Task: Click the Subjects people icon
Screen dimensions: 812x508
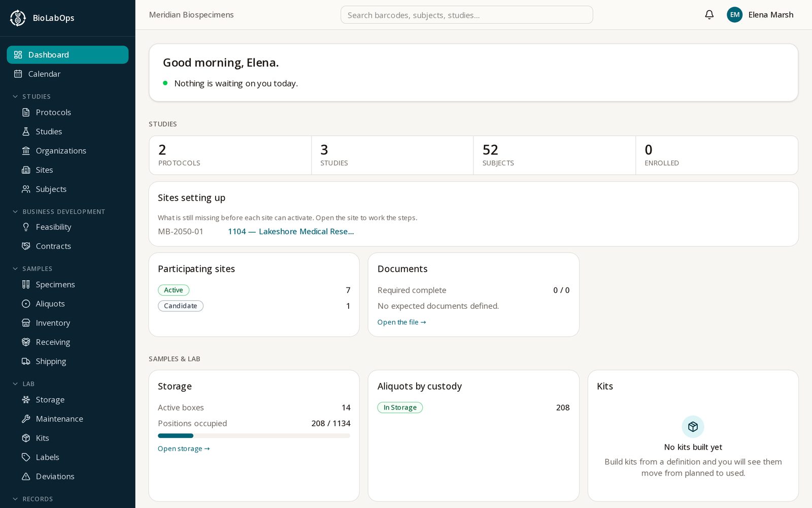Action: tap(26, 189)
